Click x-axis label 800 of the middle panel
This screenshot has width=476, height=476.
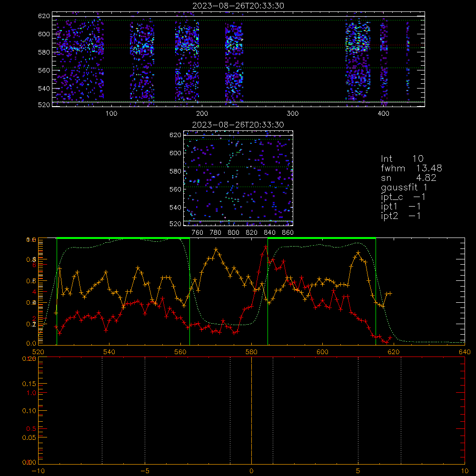[233, 233]
